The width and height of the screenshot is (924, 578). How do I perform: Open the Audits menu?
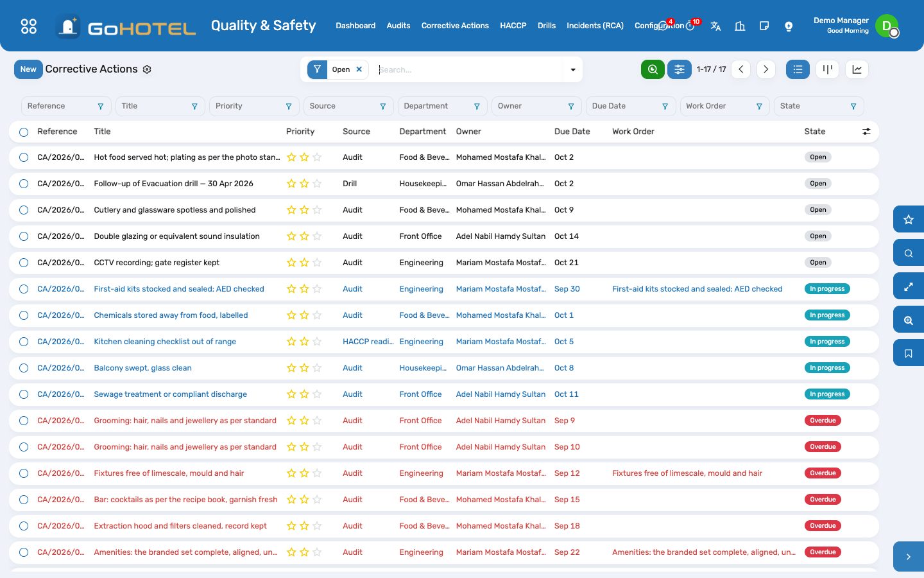pos(398,26)
